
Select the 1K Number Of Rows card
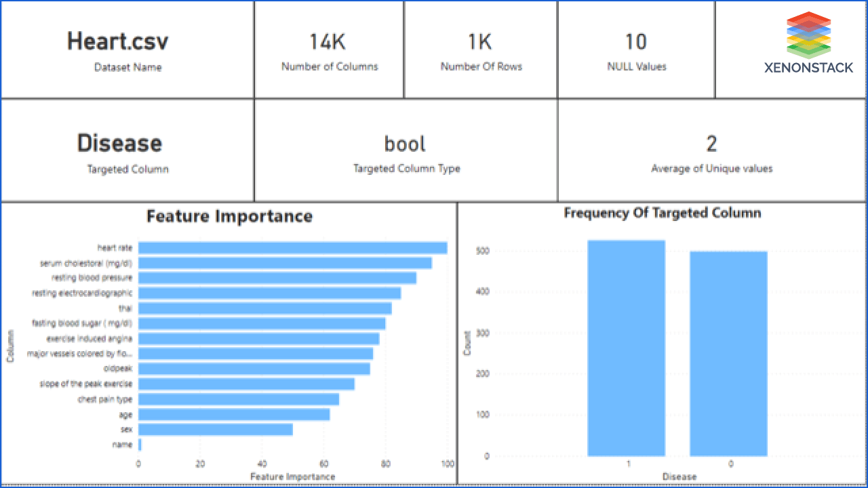tap(481, 49)
